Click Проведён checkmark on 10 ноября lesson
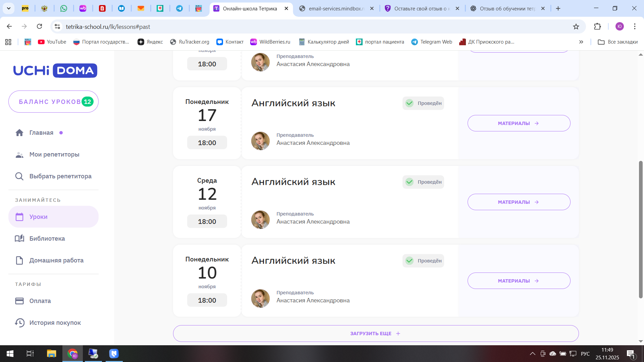The image size is (644, 362). [410, 261]
